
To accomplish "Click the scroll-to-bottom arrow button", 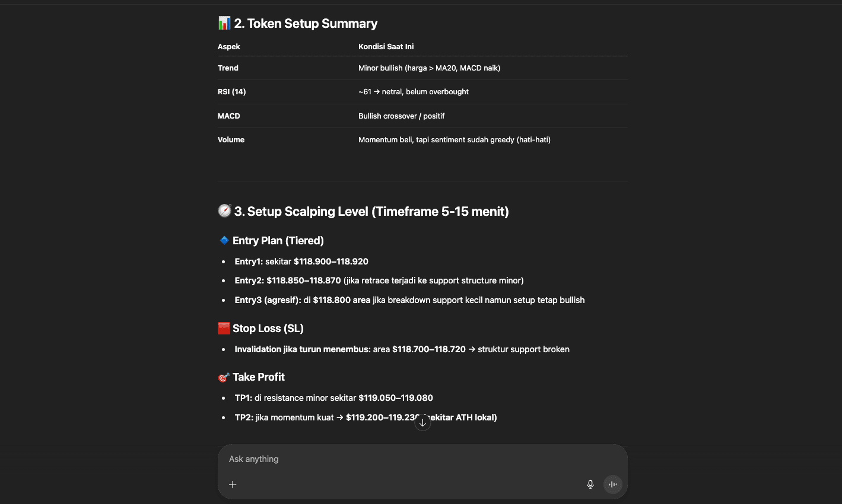I will coord(422,423).
